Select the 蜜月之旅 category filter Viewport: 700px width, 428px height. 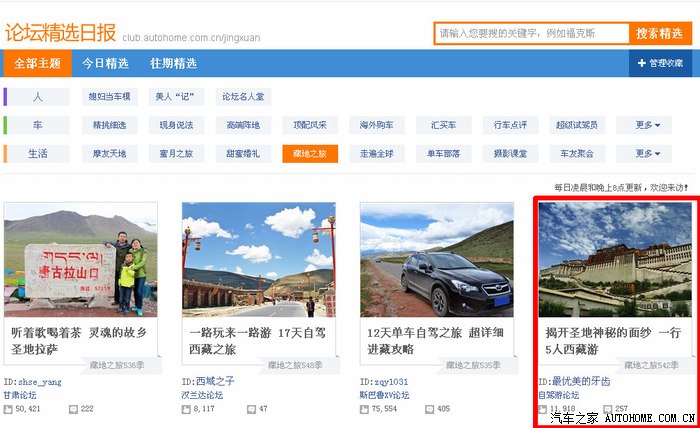(x=175, y=154)
